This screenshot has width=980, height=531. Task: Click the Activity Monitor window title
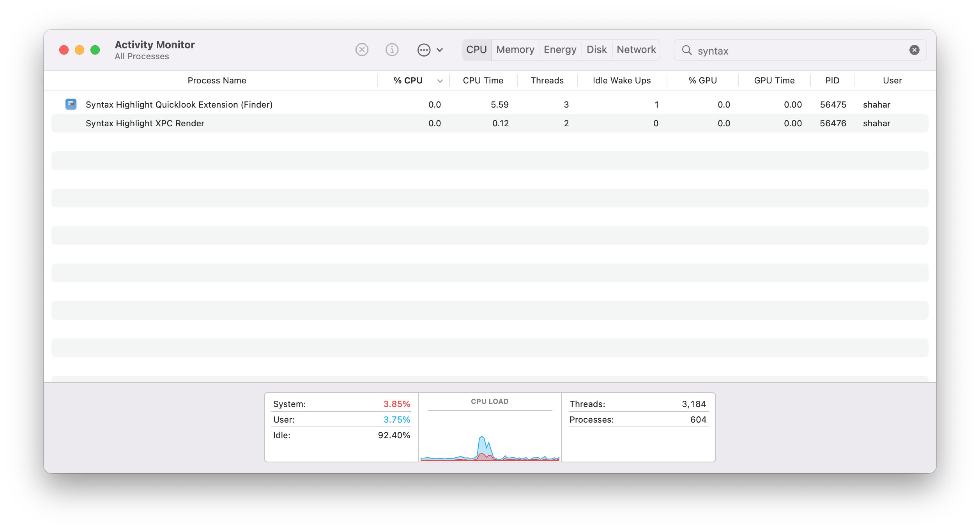click(155, 44)
